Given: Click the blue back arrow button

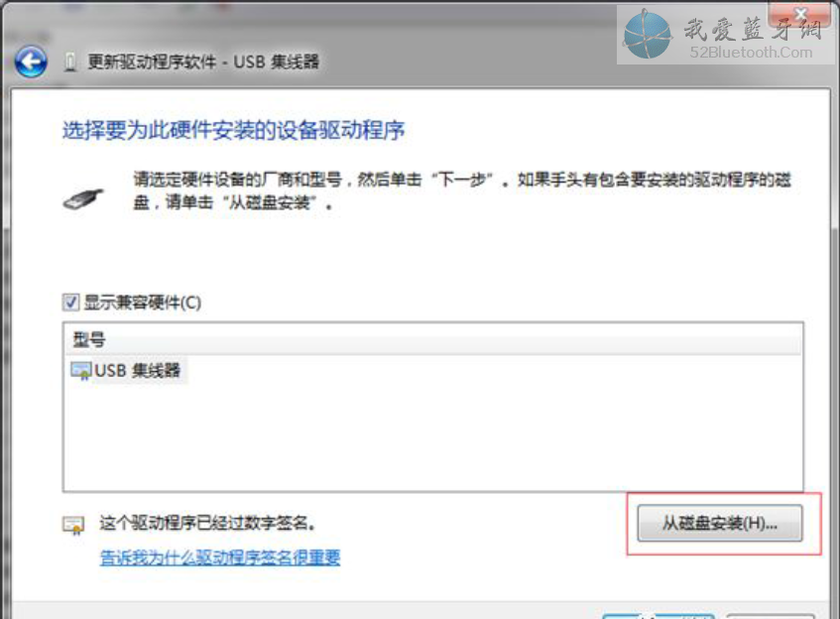Looking at the screenshot, I should point(31,62).
